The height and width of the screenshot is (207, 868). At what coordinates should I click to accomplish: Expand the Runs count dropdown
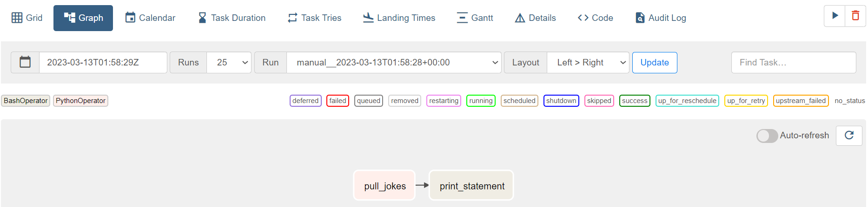(x=229, y=63)
